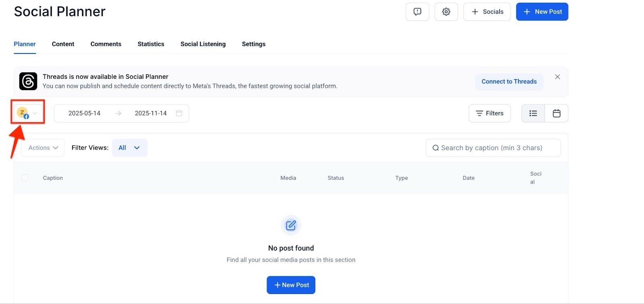Tick the select-all checkbox beside Caption
The image size is (644, 304).
pyautogui.click(x=25, y=178)
